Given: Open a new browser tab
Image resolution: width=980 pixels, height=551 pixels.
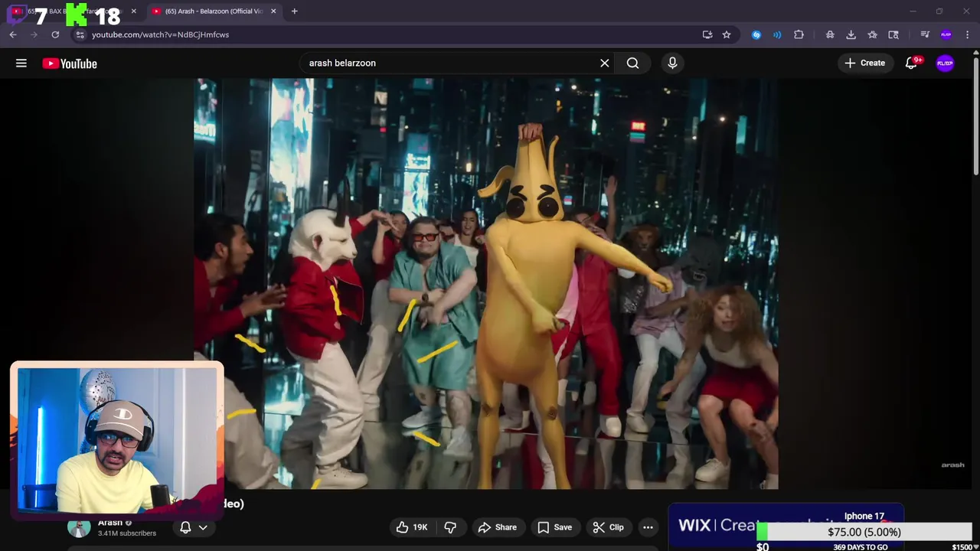Looking at the screenshot, I should click(x=294, y=11).
